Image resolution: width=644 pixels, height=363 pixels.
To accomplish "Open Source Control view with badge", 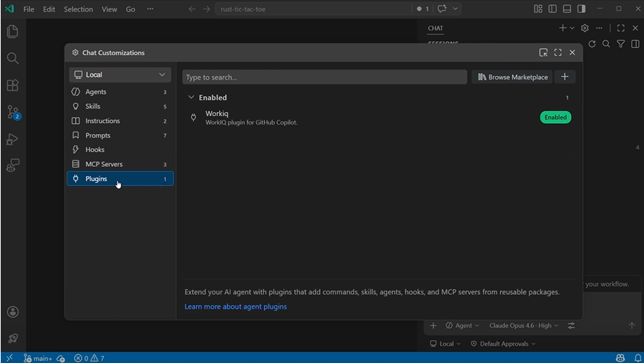I will [x=13, y=112].
